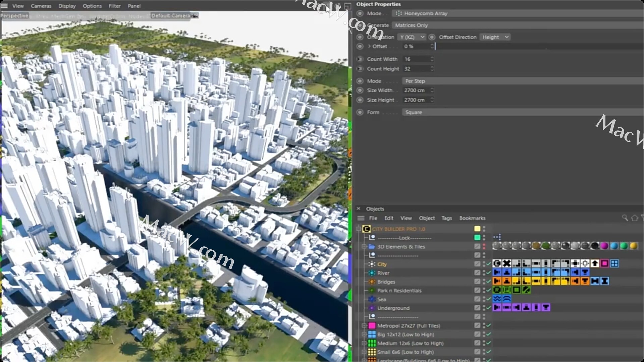The image size is (644, 362).
Task: Select the green R residential tile icon
Action: point(497,290)
